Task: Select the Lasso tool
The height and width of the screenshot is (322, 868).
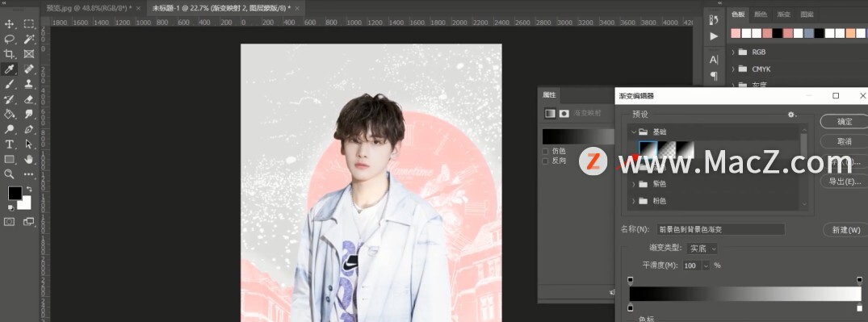Action: 10,40
